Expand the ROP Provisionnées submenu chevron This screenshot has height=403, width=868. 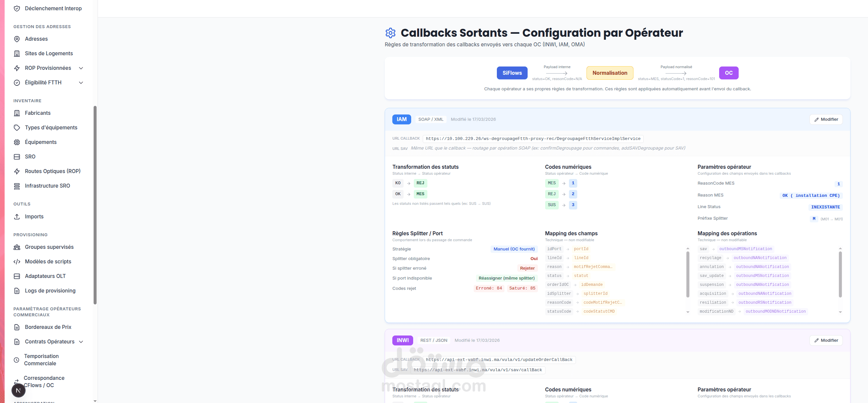pyautogui.click(x=81, y=68)
